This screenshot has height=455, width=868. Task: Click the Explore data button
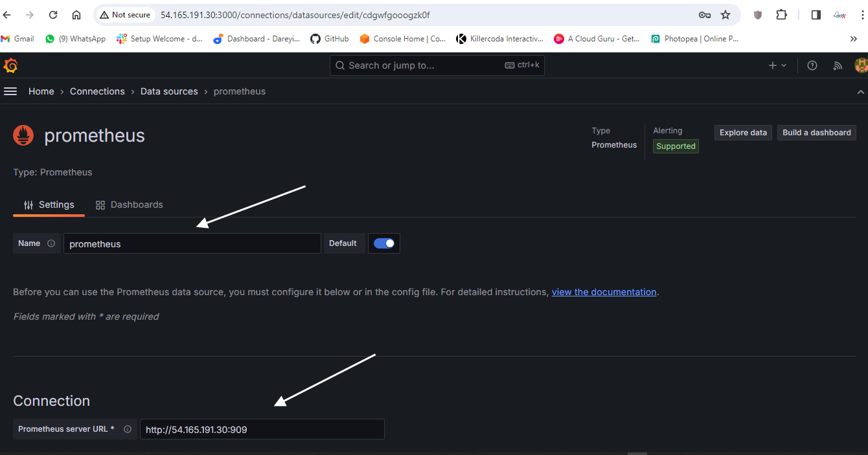[743, 133]
